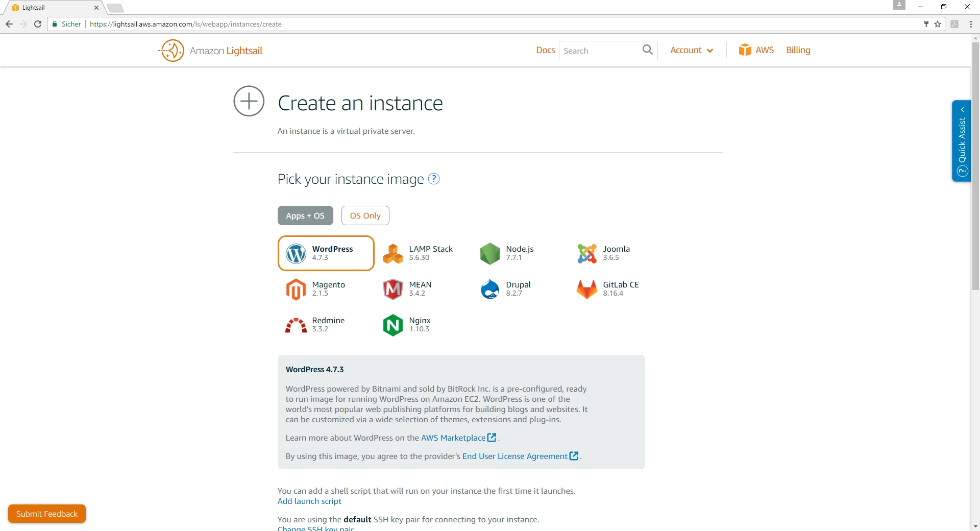This screenshot has width=980, height=531.
Task: Open the Chrome profile avatar icon
Action: coord(899,5)
